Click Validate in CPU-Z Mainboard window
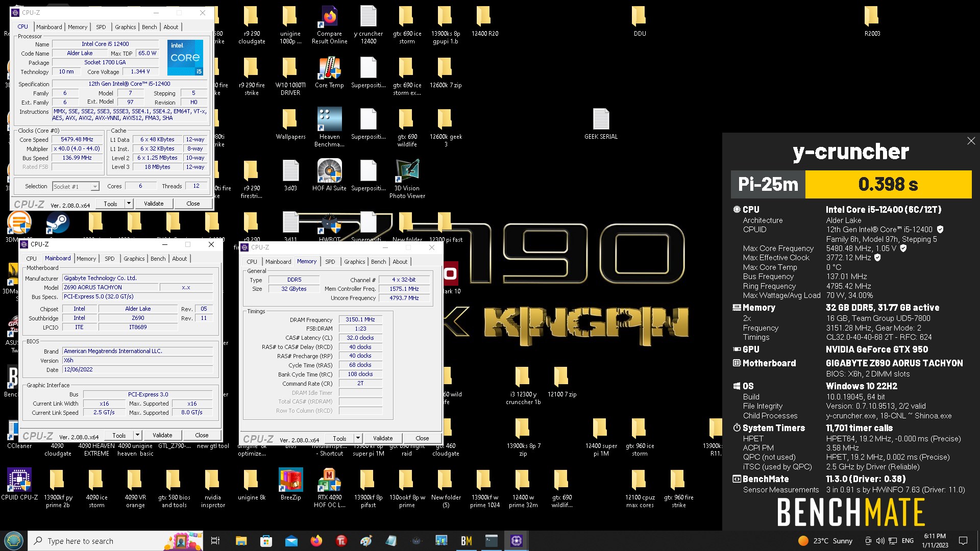This screenshot has height=551, width=980. click(x=162, y=435)
